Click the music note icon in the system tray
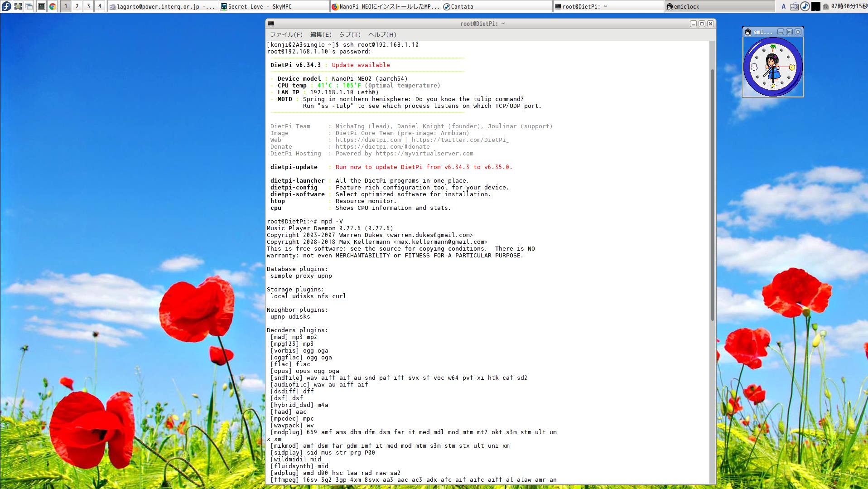Viewport: 868px width, 489px height. pyautogui.click(x=805, y=6)
